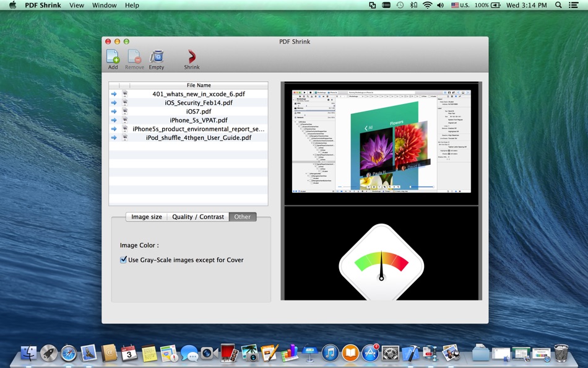Click the battery 100% indicator in menu bar
This screenshot has width=588, height=368.
[488, 5]
